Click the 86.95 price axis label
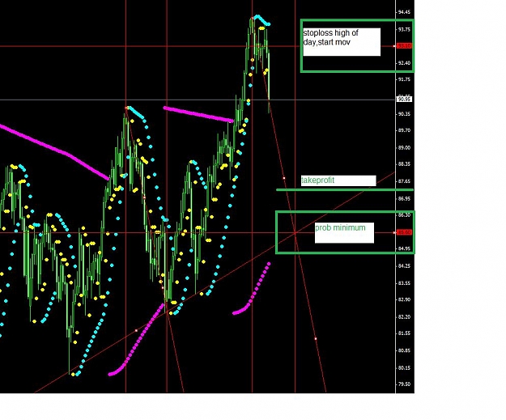 404,199
